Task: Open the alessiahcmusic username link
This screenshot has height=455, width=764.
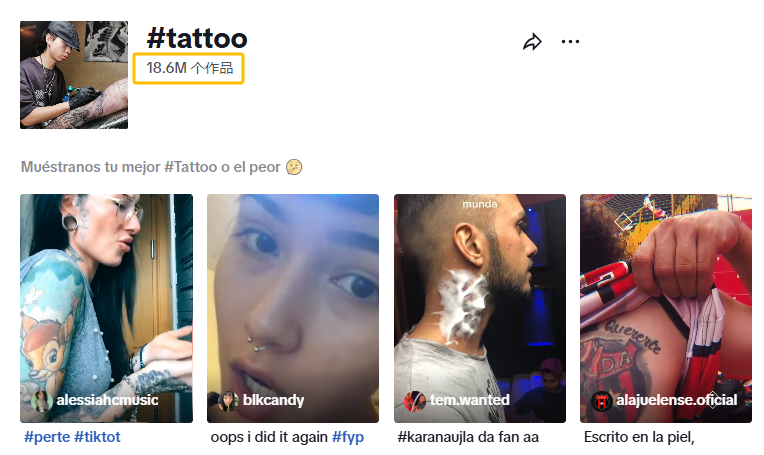Action: click(x=108, y=401)
